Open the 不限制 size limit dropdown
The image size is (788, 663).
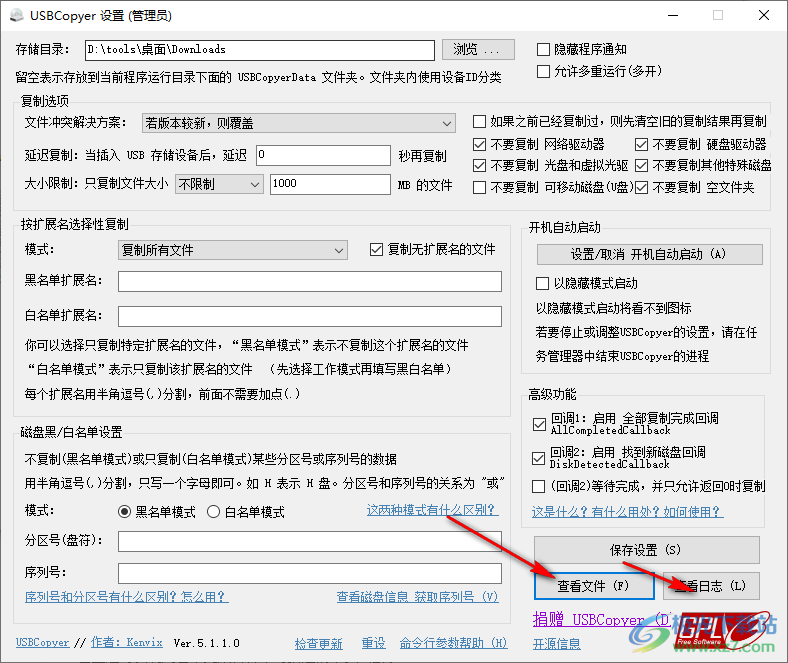tap(219, 184)
